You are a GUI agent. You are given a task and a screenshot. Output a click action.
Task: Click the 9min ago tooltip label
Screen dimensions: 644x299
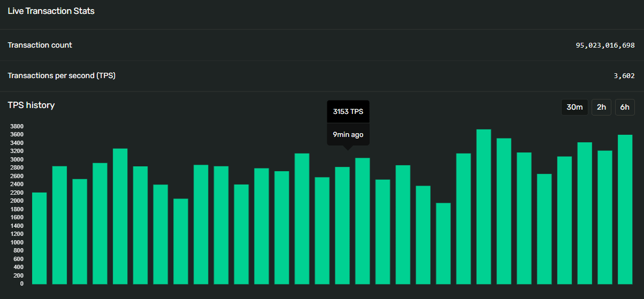tap(348, 135)
